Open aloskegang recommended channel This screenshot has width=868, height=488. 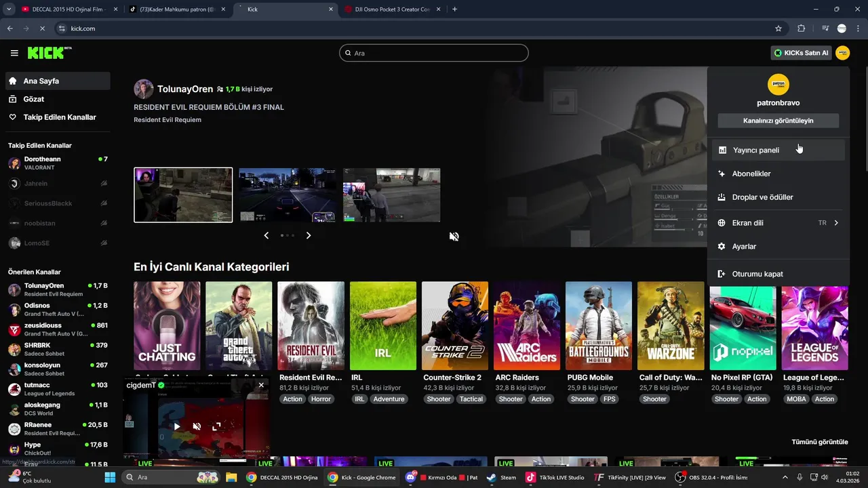pos(57,409)
